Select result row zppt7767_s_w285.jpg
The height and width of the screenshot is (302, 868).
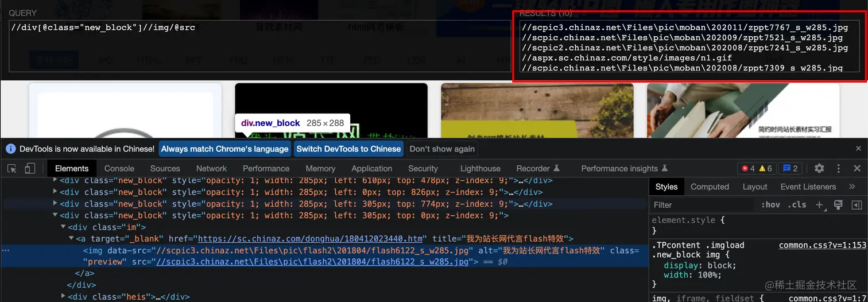685,28
